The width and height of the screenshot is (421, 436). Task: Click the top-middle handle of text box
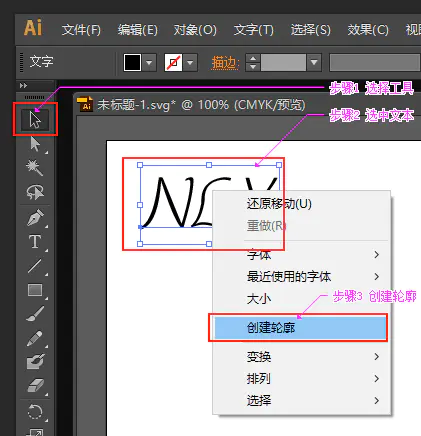point(209,165)
